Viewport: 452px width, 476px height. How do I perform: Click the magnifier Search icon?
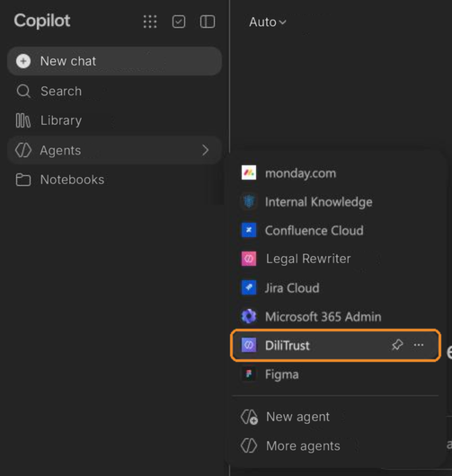pos(23,91)
